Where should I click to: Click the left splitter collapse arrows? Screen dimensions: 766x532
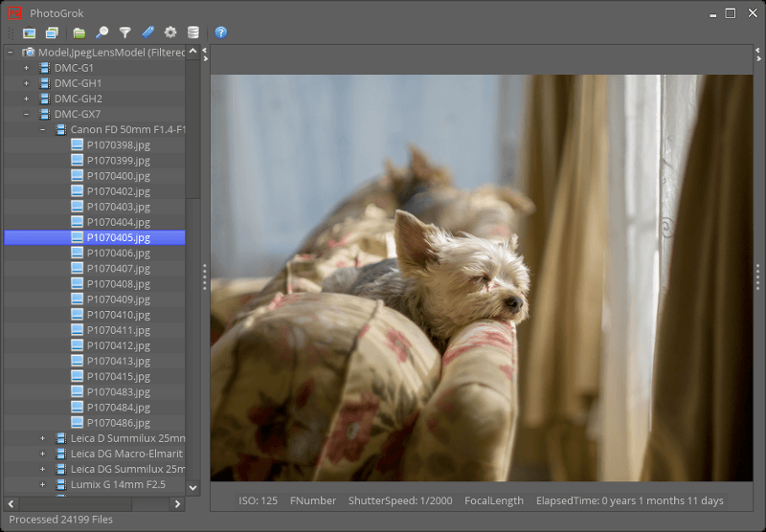(205, 55)
